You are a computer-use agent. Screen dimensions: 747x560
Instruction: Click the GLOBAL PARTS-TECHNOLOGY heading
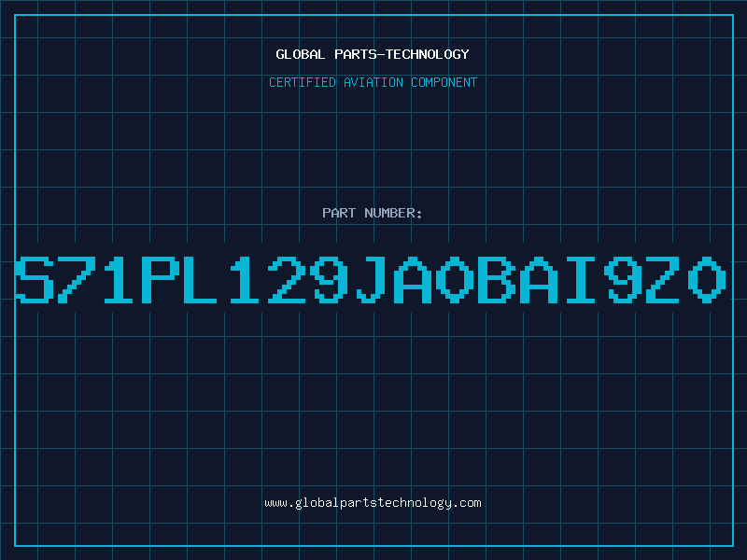click(x=373, y=54)
